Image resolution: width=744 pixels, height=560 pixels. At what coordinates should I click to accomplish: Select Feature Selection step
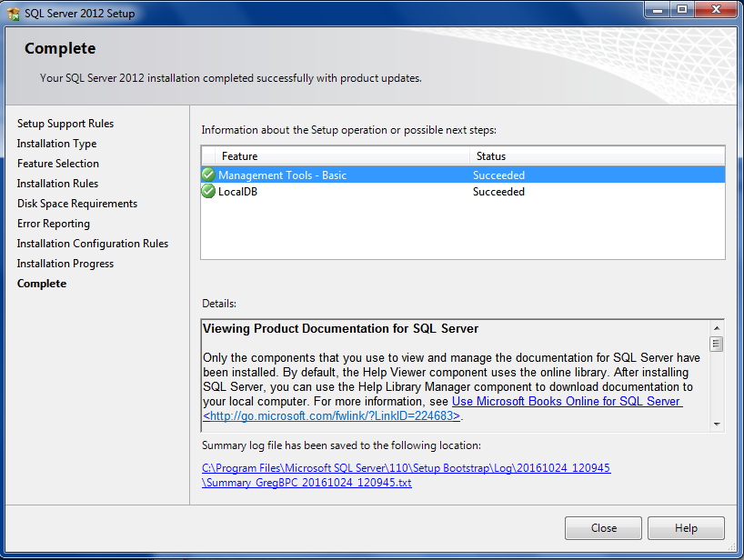[58, 163]
